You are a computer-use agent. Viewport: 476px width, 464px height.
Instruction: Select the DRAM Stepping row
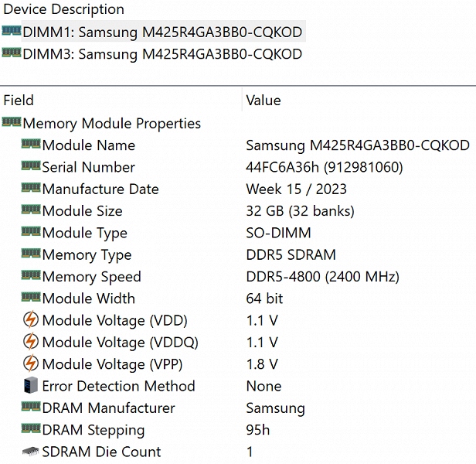[93, 430]
